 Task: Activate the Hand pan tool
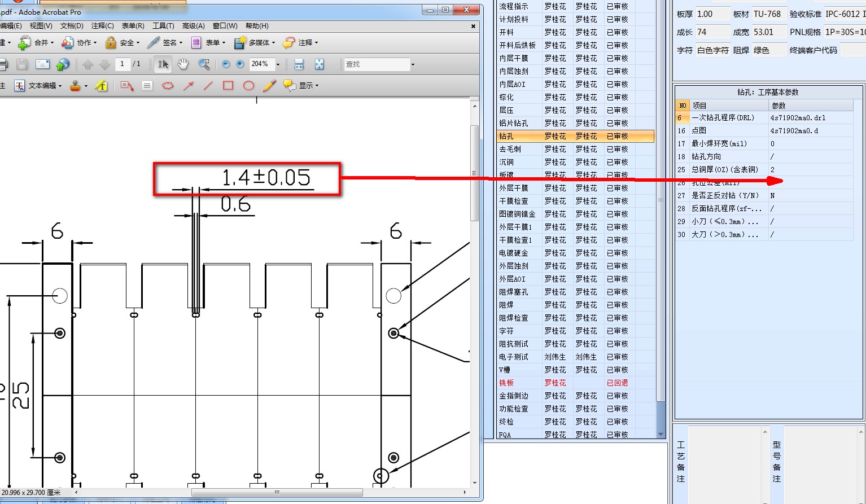183,64
